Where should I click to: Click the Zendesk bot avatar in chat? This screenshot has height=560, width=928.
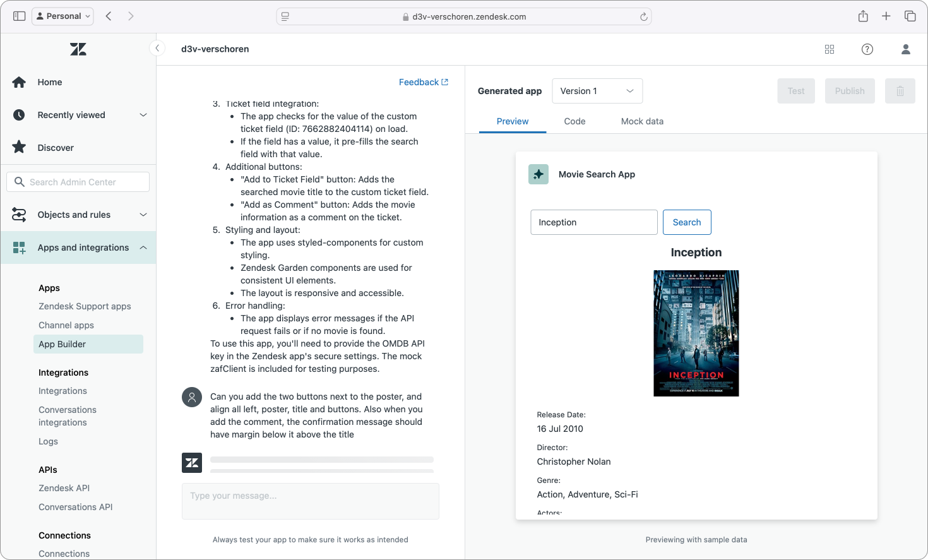pos(192,463)
